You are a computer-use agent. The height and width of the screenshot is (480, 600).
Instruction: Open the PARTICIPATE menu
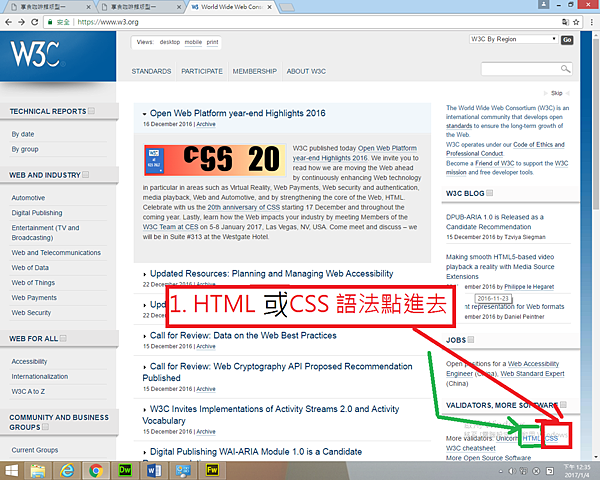[x=202, y=71]
